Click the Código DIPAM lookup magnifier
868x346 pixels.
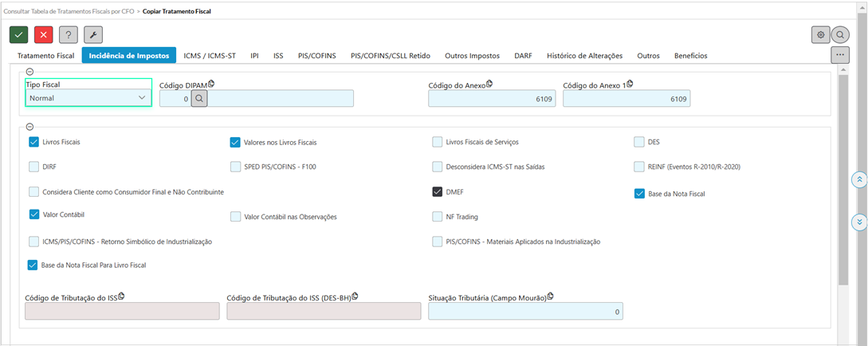199,98
